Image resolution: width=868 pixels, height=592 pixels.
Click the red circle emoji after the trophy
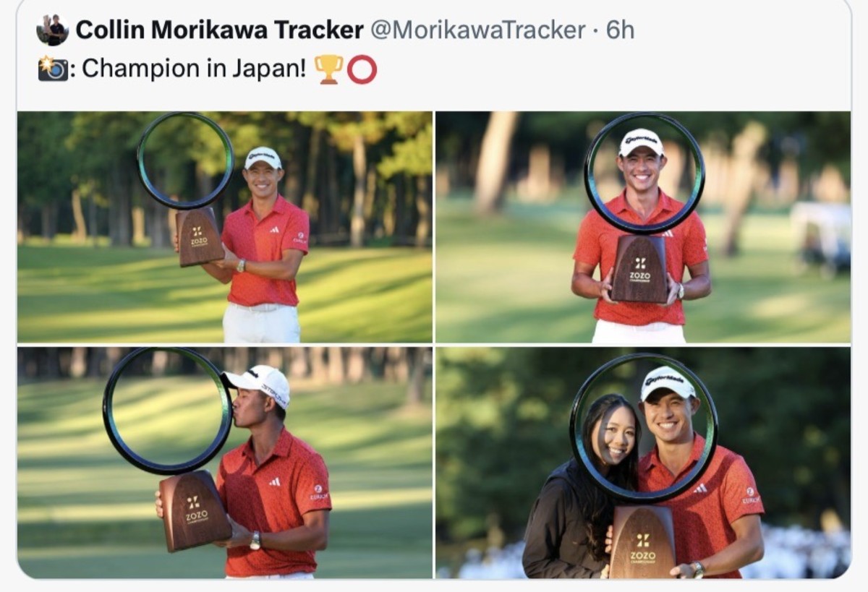pos(362,69)
